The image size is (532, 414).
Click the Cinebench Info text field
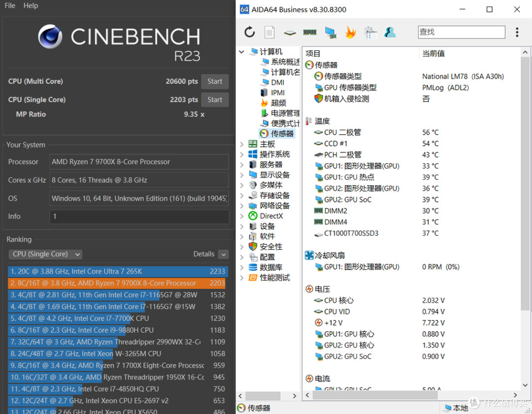(x=139, y=216)
